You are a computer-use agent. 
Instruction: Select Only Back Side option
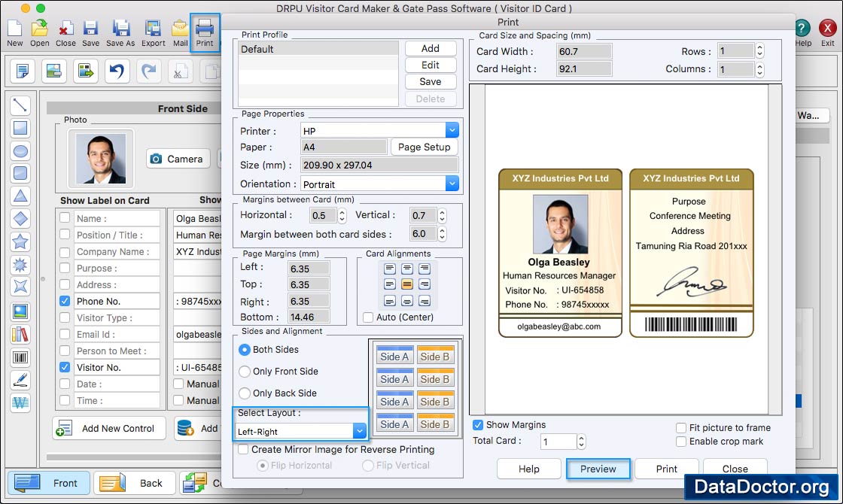point(244,393)
